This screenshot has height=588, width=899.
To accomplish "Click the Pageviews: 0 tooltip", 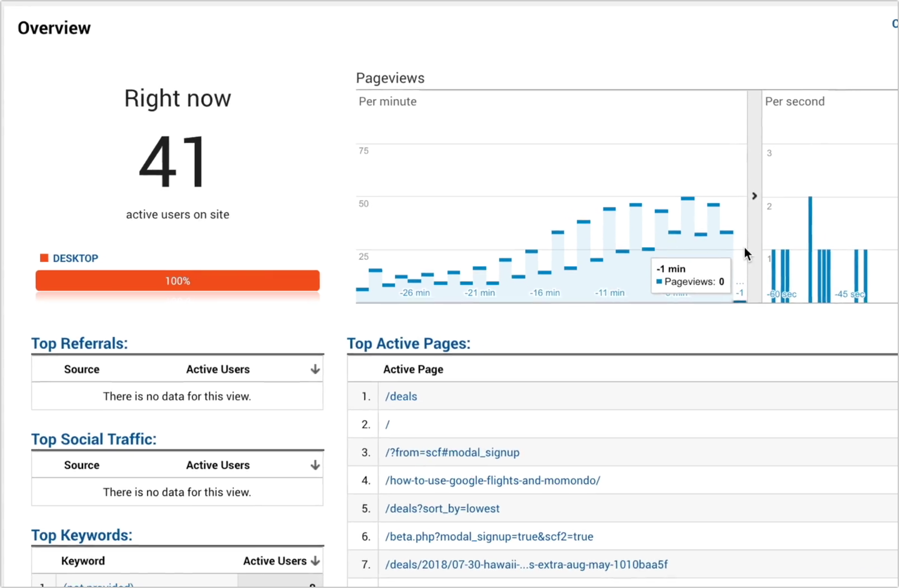I will point(691,275).
